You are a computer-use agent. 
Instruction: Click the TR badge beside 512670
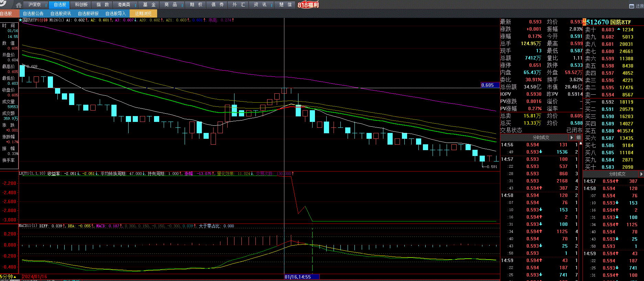584,22
